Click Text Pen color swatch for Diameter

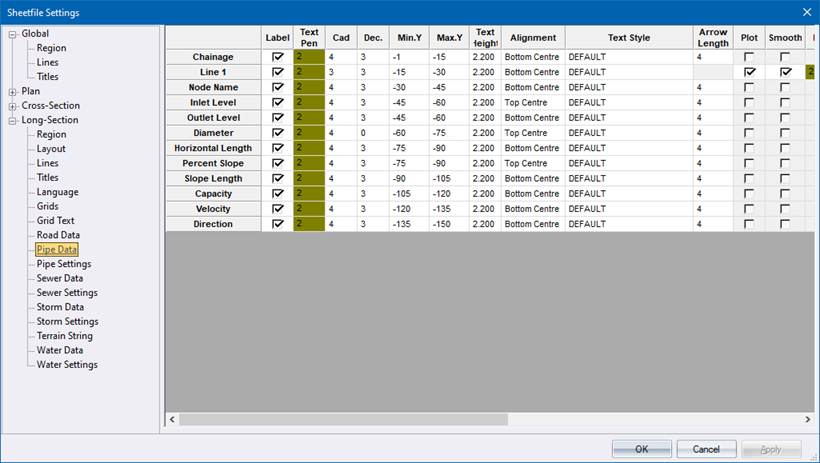coord(310,133)
